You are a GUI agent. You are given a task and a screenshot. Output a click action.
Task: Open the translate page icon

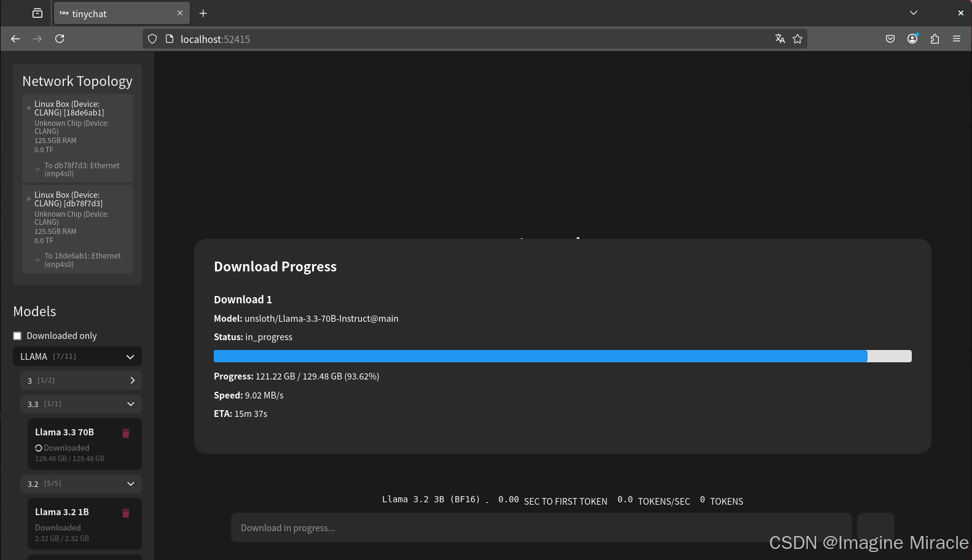point(780,39)
